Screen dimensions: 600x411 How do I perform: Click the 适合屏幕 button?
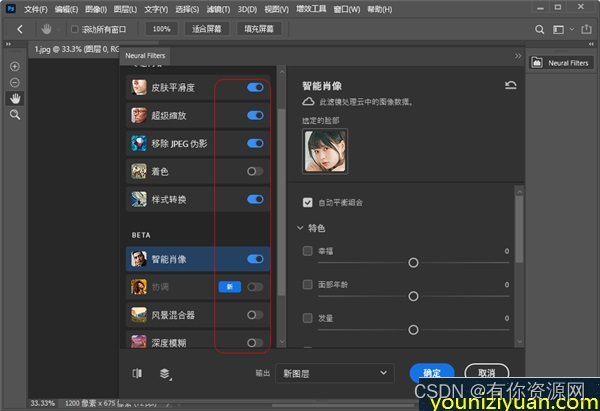pos(207,29)
